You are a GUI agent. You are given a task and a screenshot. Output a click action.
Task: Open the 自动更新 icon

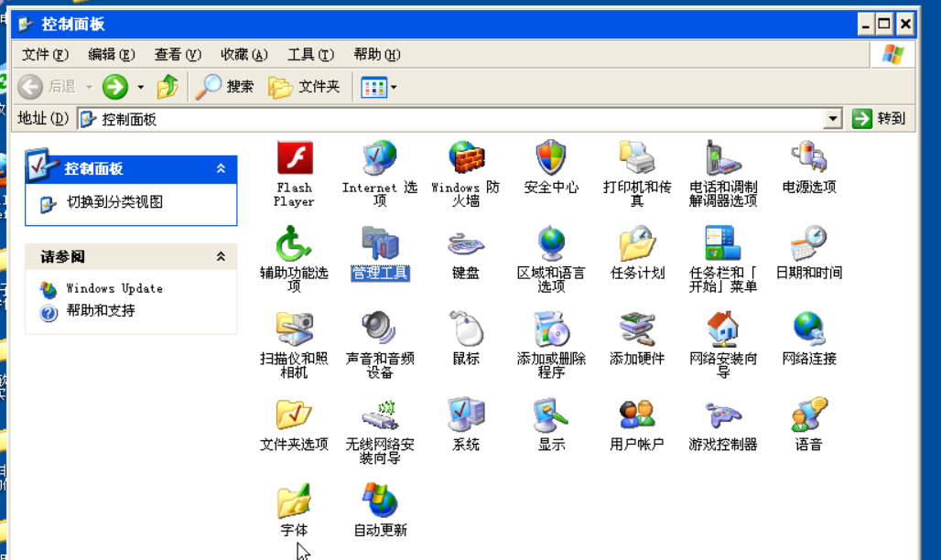(379, 501)
